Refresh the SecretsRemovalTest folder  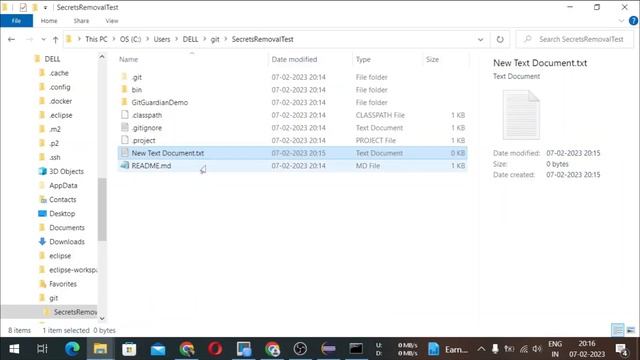point(500,40)
